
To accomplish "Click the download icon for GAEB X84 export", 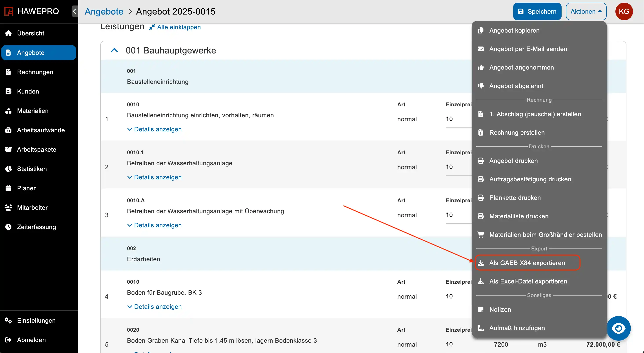I will pyautogui.click(x=480, y=263).
